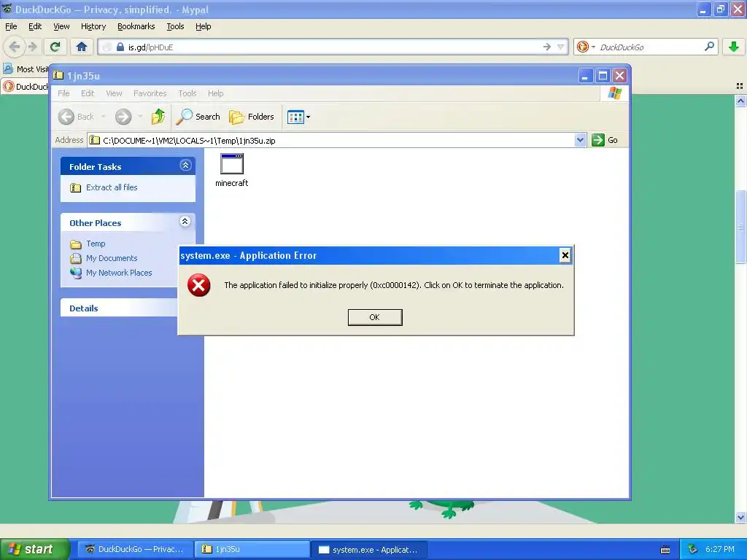Viewport: 747px width, 560px height.
Task: Click the scrollbar up arrow in browser
Action: (x=740, y=101)
